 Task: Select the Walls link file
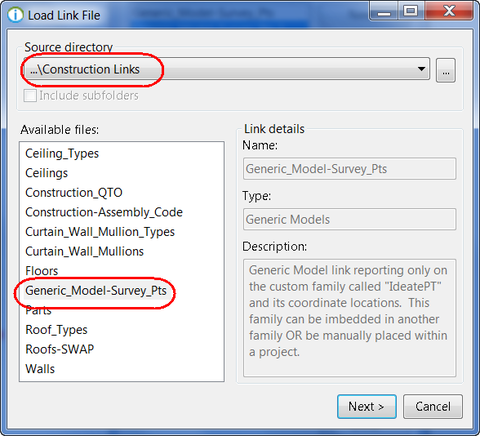40,369
